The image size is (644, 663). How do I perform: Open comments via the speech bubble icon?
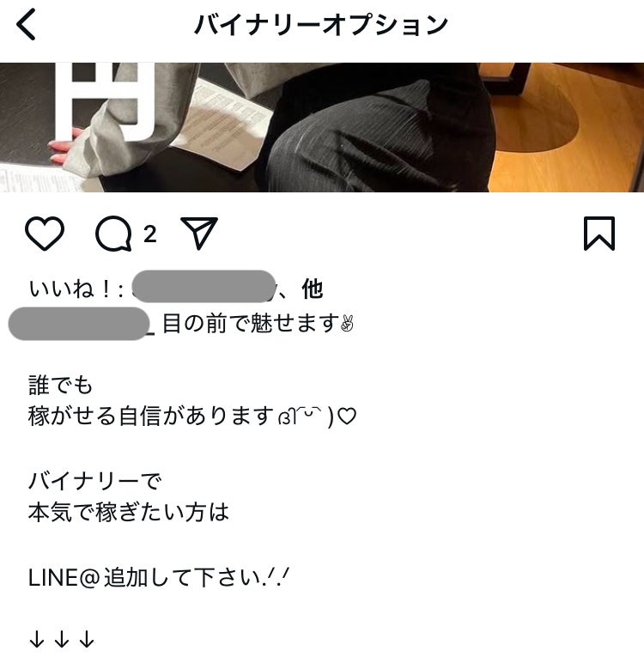click(x=113, y=234)
